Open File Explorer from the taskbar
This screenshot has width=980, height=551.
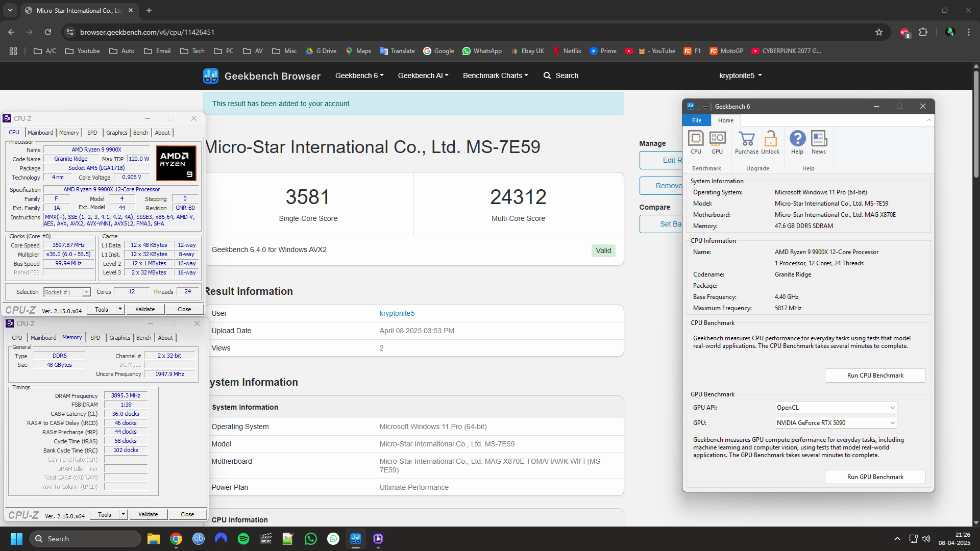tap(154, 539)
